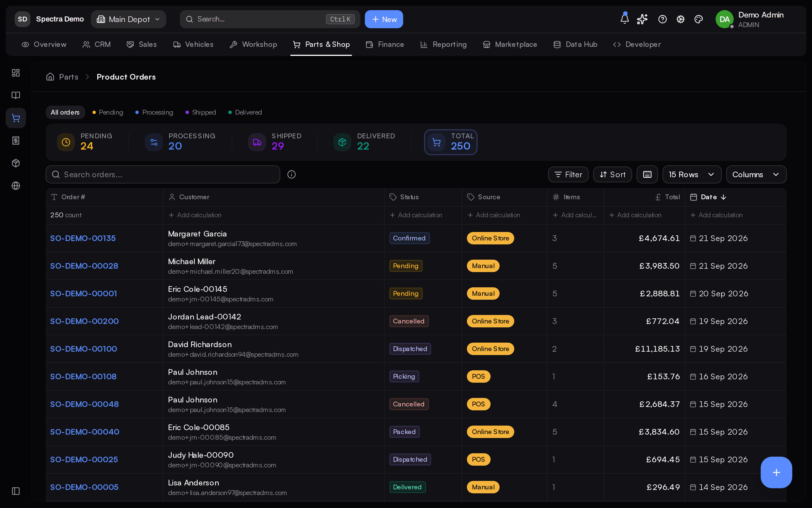Viewport: 812px width, 508px height.
Task: Click the floating blue plus button
Action: pyautogui.click(x=776, y=472)
